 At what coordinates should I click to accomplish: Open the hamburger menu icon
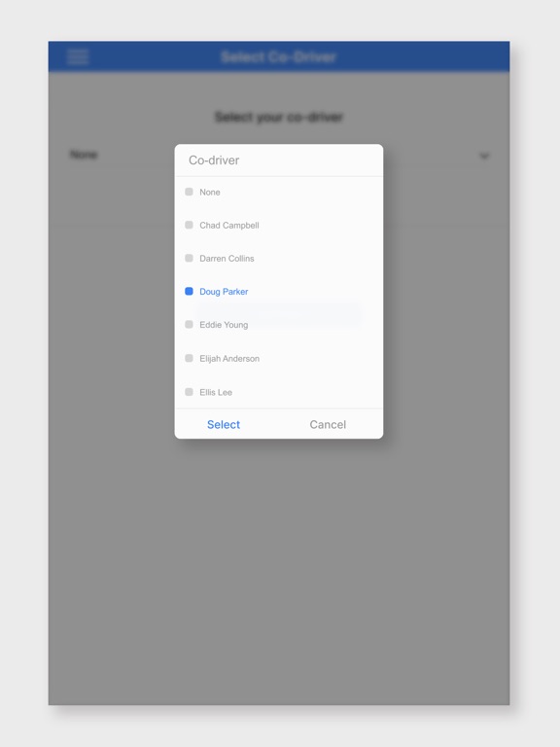click(x=78, y=56)
